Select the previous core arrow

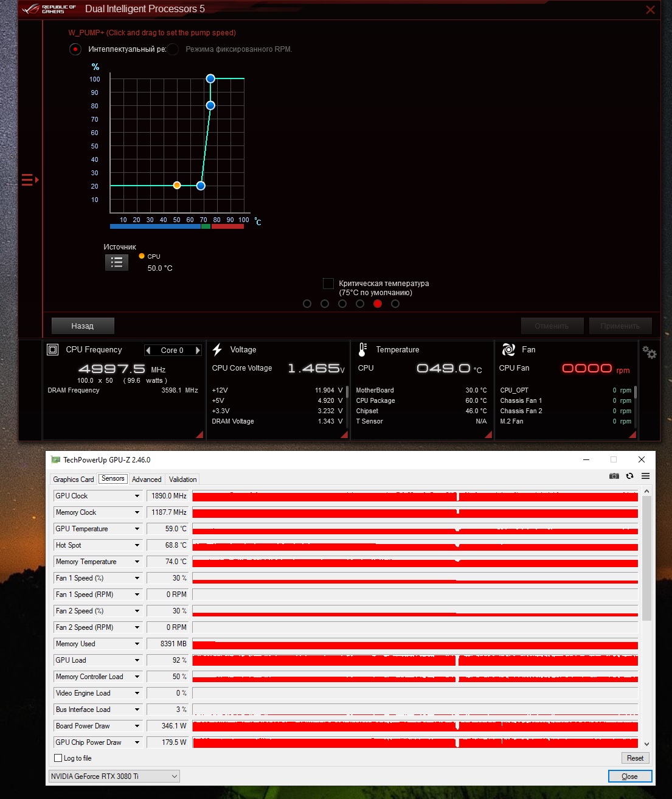click(x=148, y=350)
